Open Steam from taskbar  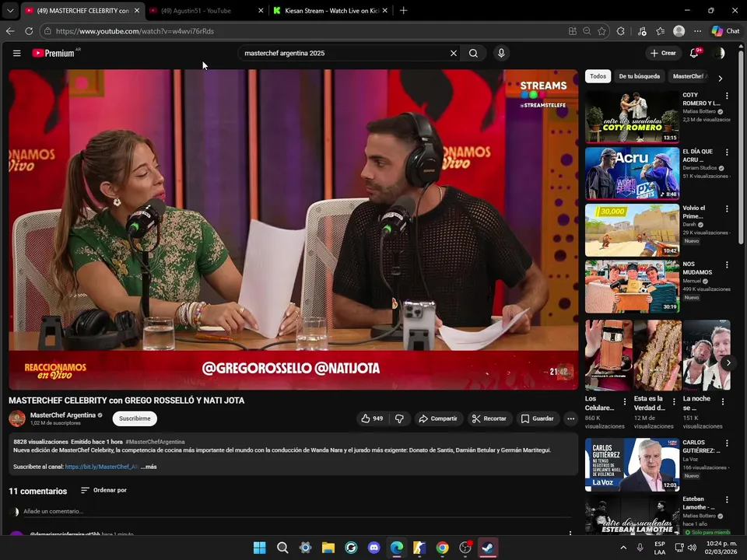pos(489,548)
